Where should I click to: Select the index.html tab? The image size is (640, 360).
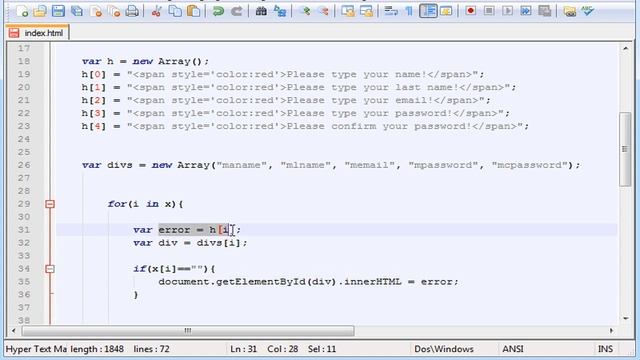37,33
